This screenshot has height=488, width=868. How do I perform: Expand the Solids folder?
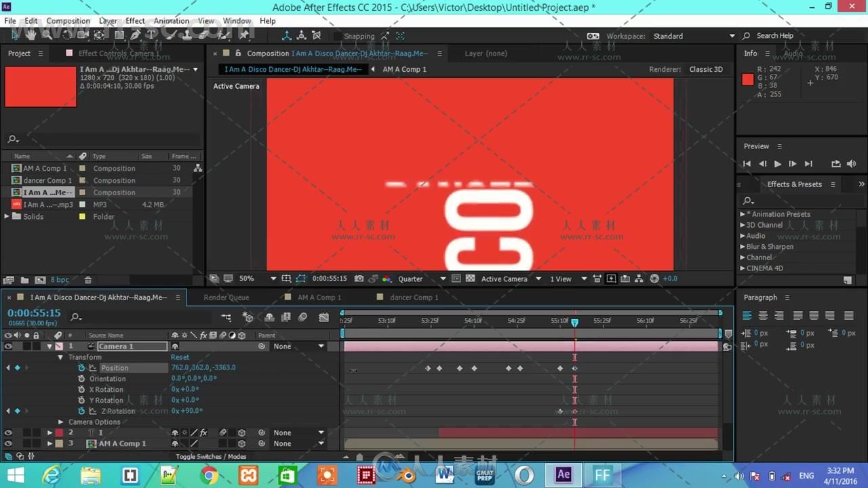coord(7,217)
